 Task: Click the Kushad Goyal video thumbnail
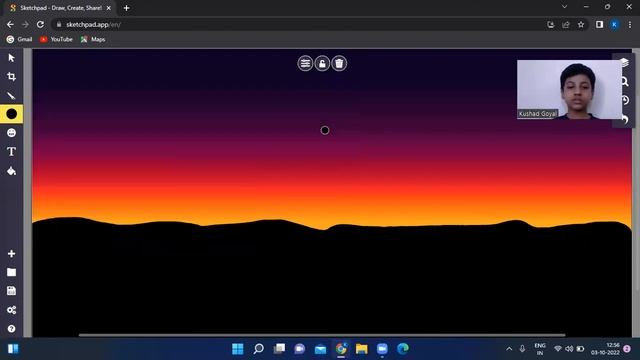[569, 89]
